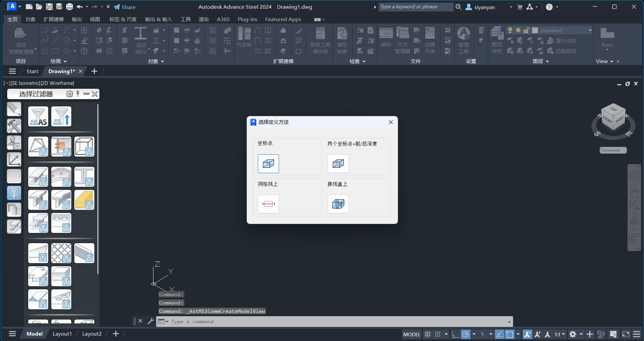Viewport: 644px width, 341px height.
Task: Choose the 网格线上 method icon
Action: coord(268,204)
